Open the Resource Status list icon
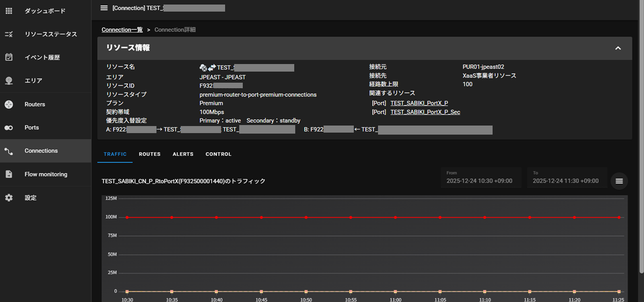The image size is (644, 302). click(9, 34)
